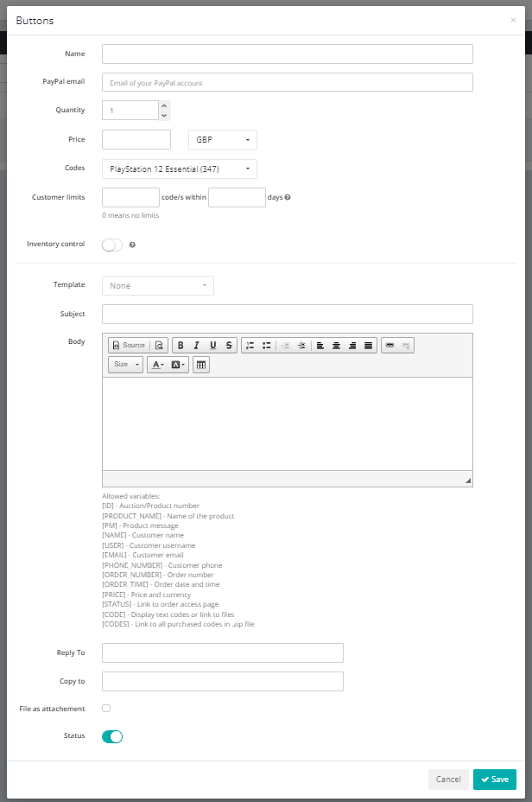Click the resize handle of the editor
This screenshot has height=802, width=532.
(x=468, y=481)
